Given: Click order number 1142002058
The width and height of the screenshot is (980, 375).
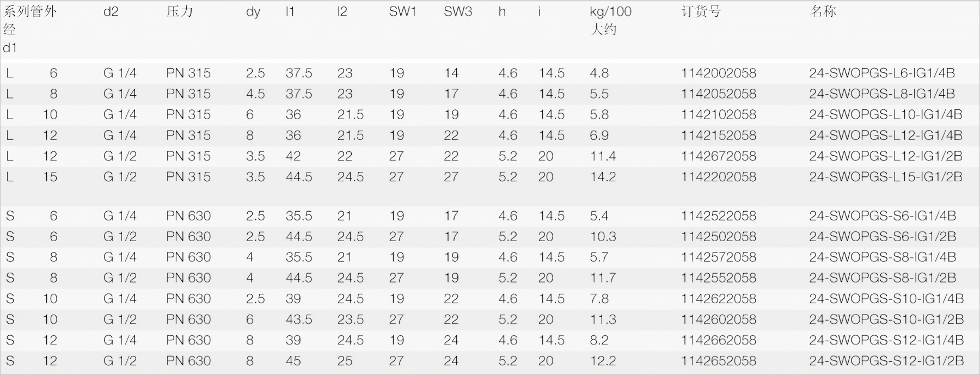Looking at the screenshot, I should pyautogui.click(x=718, y=73).
